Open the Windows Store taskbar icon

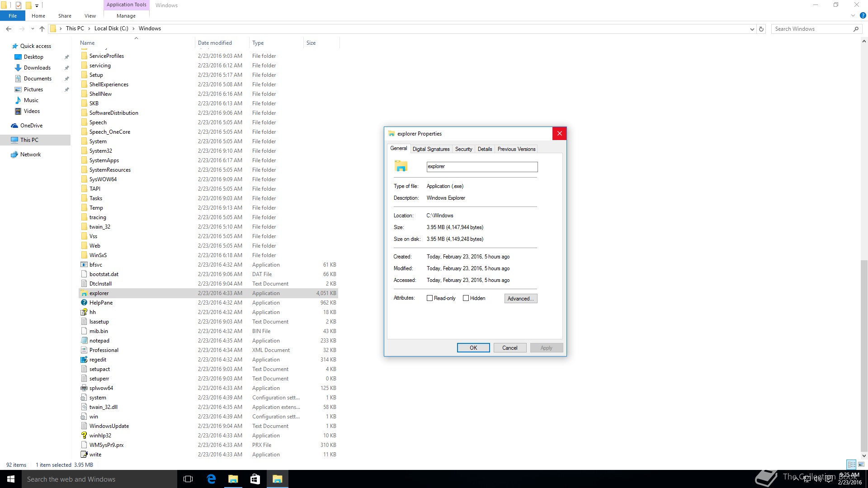[255, 479]
